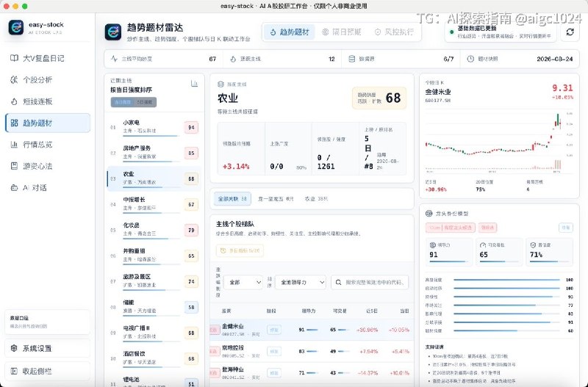Select the 并购重组 theme row
Viewport: 588px width, 387px height.
pyautogui.click(x=154, y=256)
